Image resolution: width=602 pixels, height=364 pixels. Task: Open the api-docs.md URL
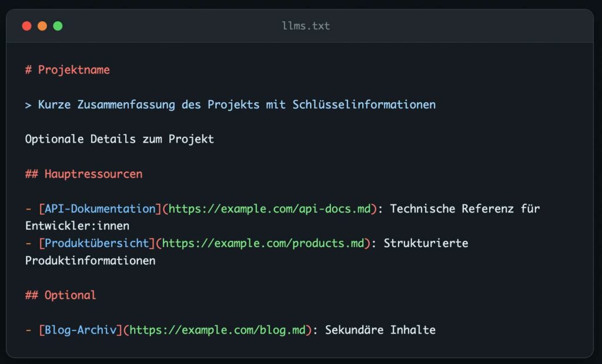[269, 208]
